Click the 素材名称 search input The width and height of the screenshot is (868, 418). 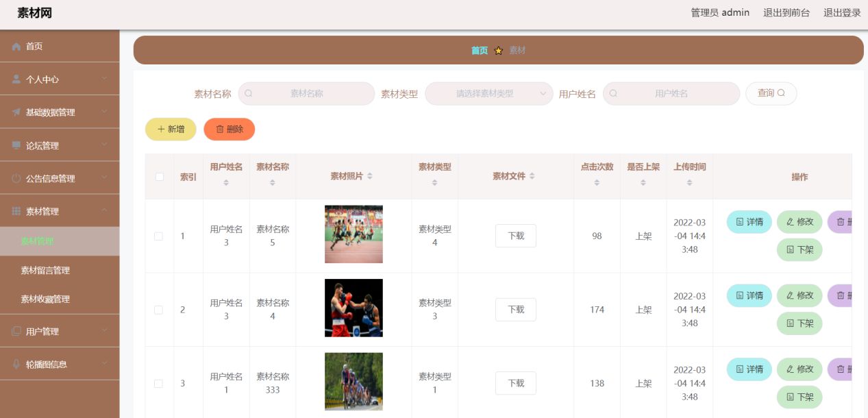[306, 94]
